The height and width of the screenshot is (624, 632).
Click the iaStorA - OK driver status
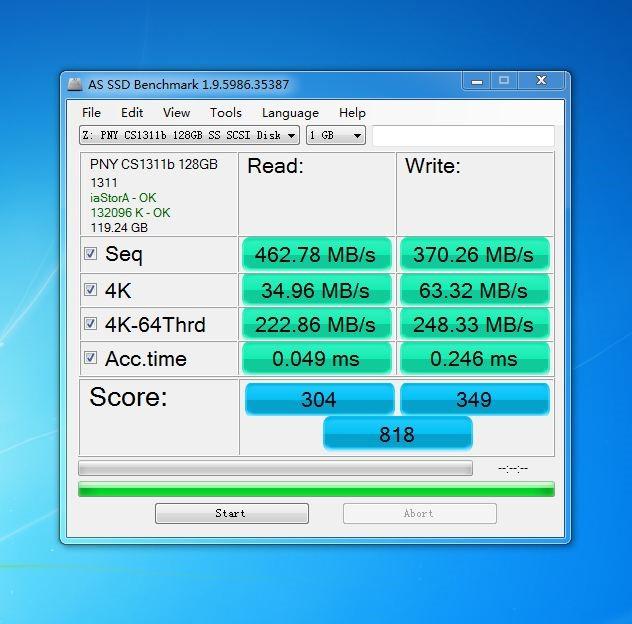(x=123, y=198)
